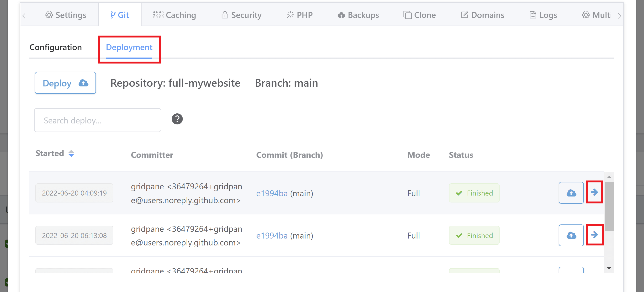
Task: Click cloud redeploy icon for 04:09:19 deployment
Action: tap(571, 193)
